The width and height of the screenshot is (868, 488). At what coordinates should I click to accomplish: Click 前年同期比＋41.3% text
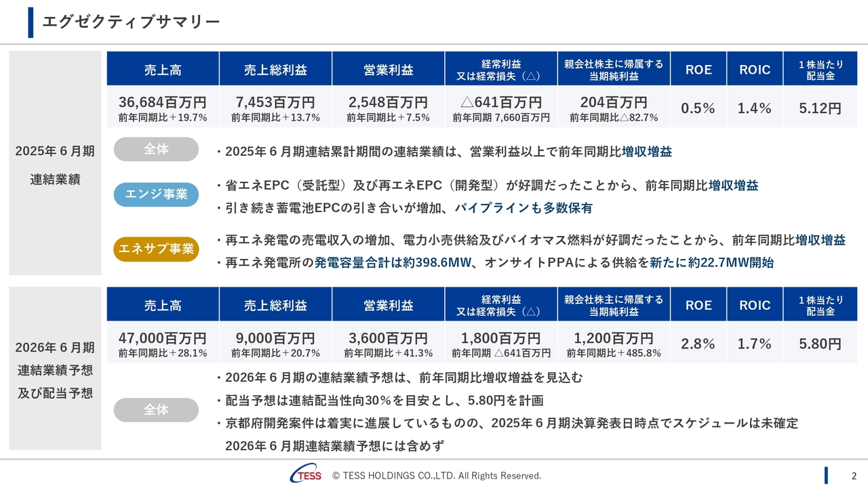(x=388, y=353)
